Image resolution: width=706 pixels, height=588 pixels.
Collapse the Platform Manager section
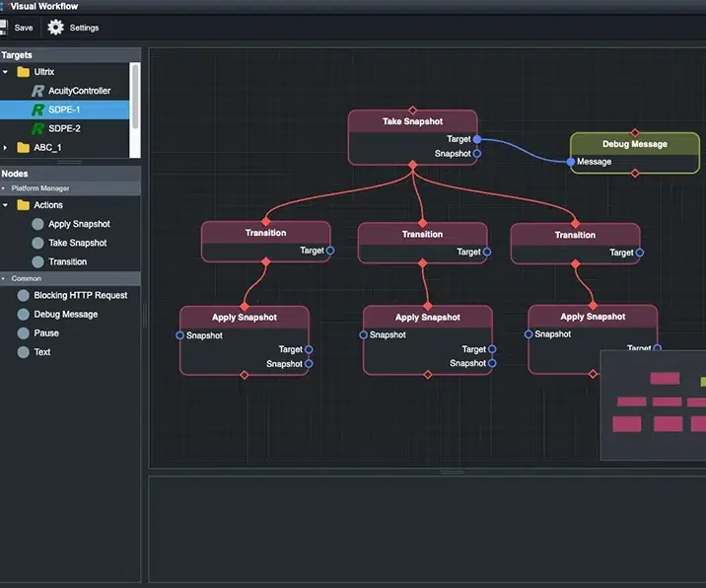tap(4, 188)
